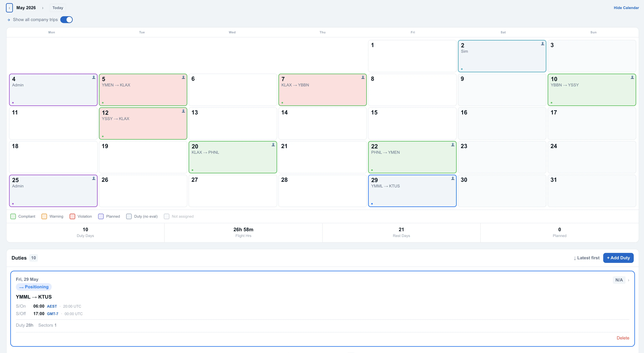Click the person icon on May 2 Sim

[x=542, y=44]
